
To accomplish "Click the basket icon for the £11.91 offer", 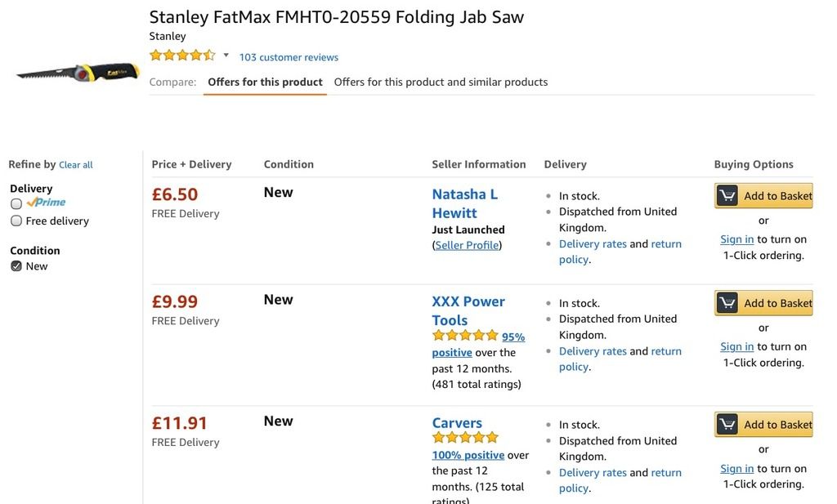I will (x=727, y=425).
